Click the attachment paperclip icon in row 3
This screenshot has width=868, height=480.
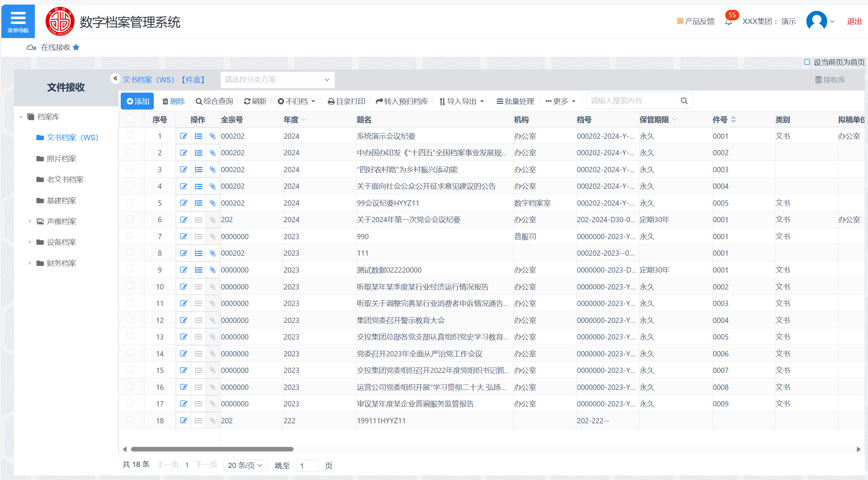pos(213,170)
